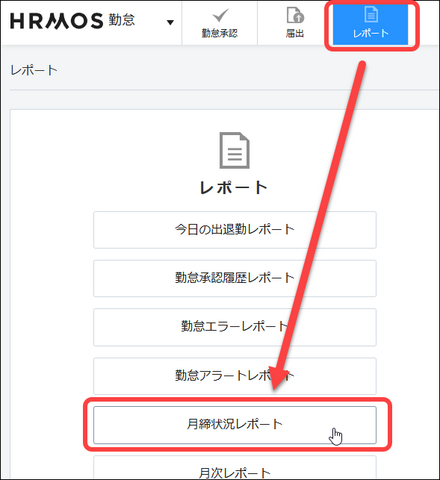Click the upload document icon above 届出
The height and width of the screenshot is (480, 440).
[x=295, y=15]
